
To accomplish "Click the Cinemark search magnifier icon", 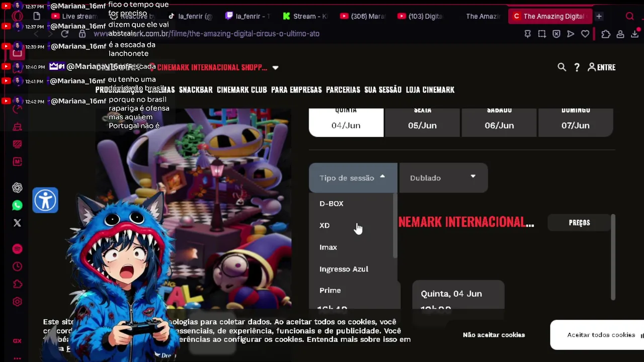I will [561, 67].
